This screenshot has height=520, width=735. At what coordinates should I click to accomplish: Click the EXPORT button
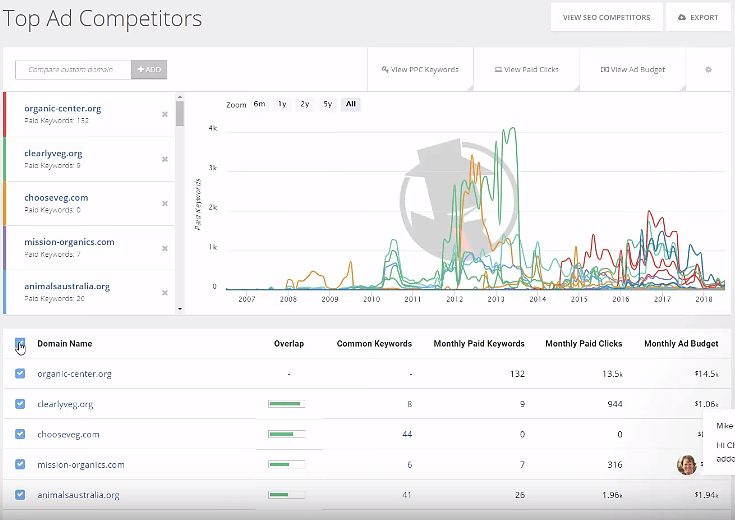[698, 17]
